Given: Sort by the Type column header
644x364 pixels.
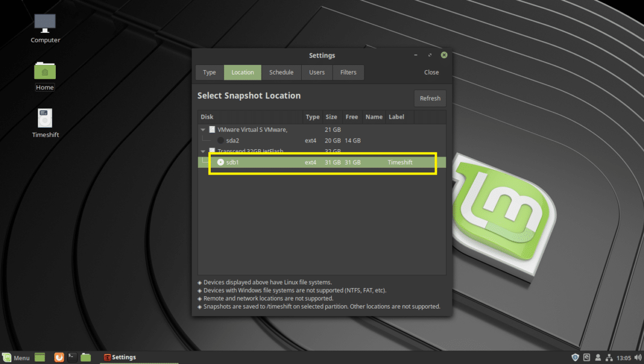Looking at the screenshot, I should [x=312, y=116].
